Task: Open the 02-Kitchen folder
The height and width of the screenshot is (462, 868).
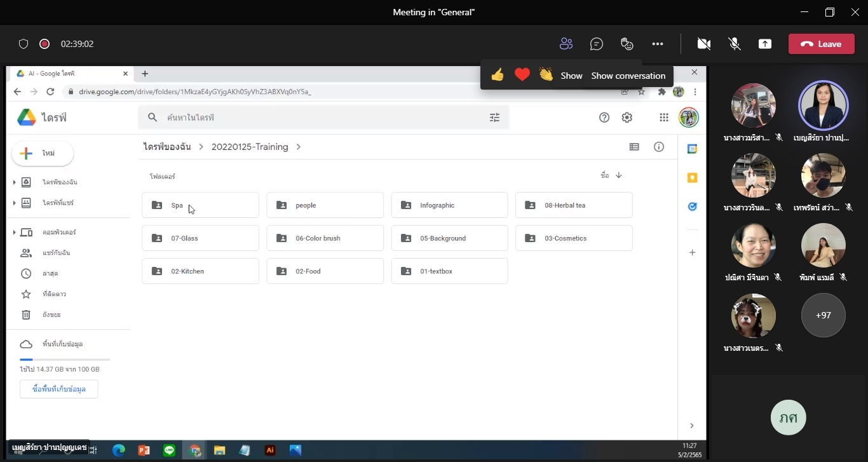Action: [200, 271]
